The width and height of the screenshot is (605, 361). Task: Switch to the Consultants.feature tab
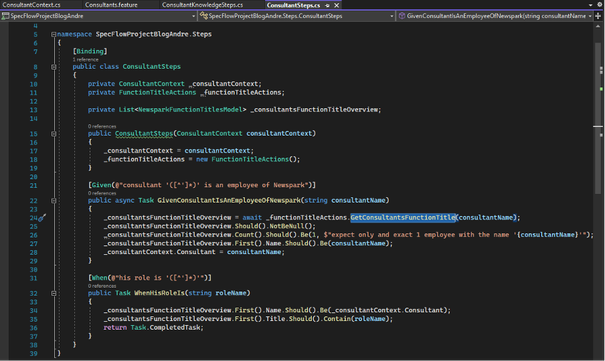coord(111,5)
